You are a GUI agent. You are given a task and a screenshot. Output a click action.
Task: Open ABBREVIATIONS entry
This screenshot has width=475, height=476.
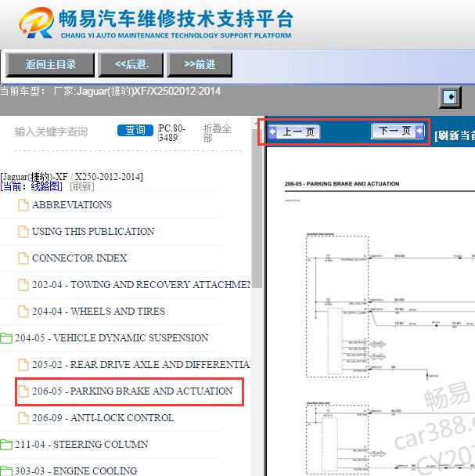pyautogui.click(x=72, y=205)
